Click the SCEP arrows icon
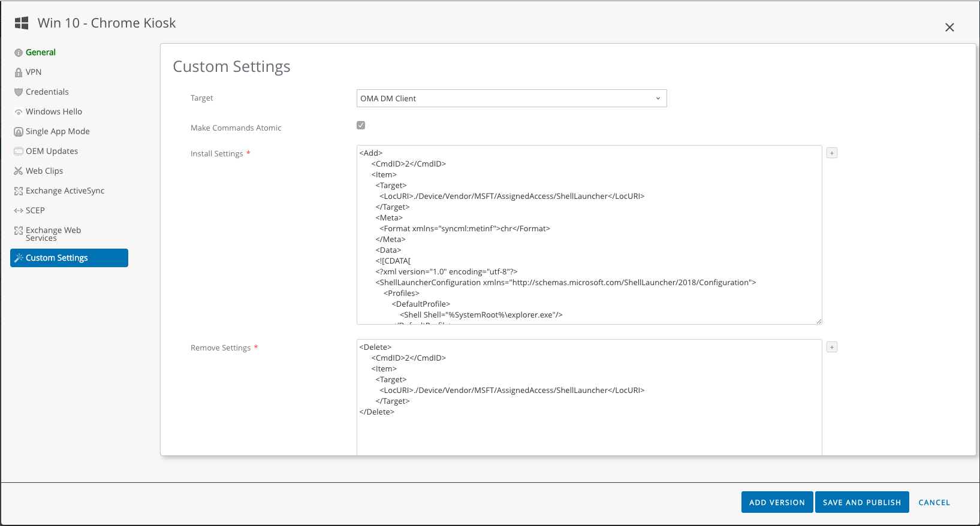The height and width of the screenshot is (526, 980). (19, 211)
